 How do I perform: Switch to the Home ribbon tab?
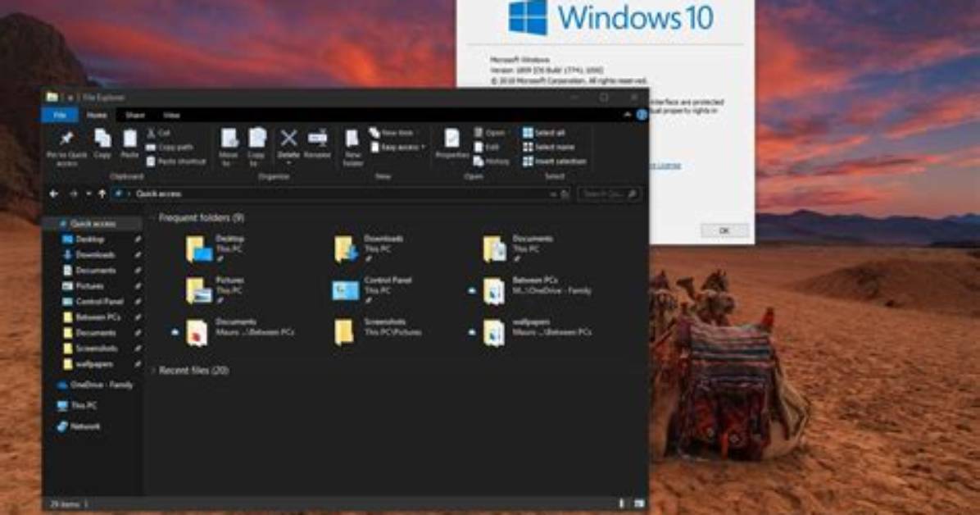(96, 115)
